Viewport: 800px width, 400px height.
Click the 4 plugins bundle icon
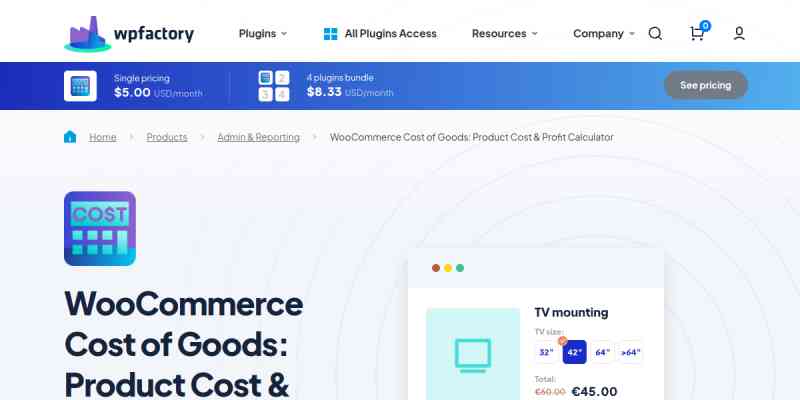[x=274, y=86]
